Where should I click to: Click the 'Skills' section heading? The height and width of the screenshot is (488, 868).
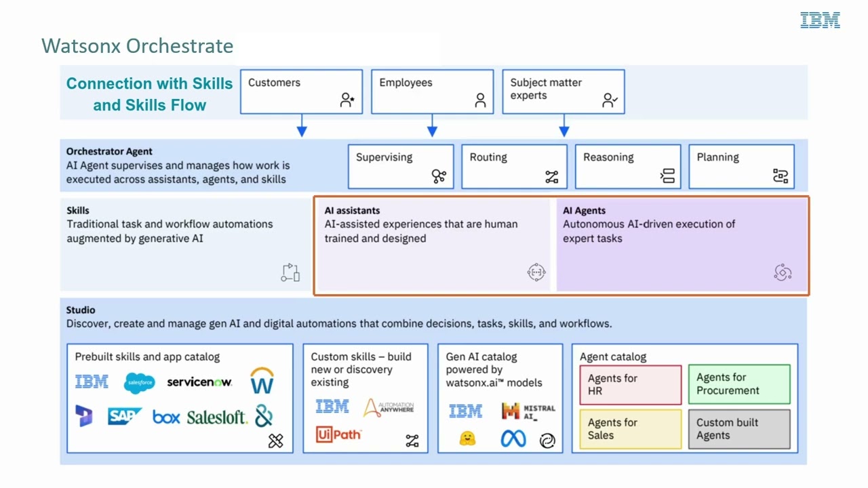pyautogui.click(x=77, y=210)
